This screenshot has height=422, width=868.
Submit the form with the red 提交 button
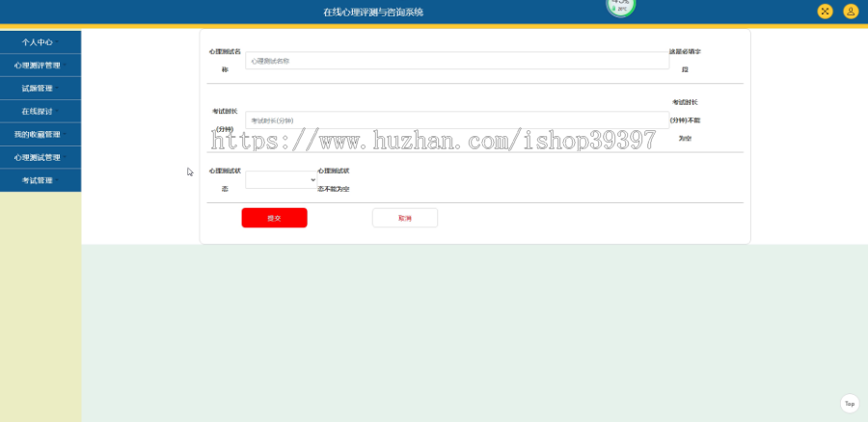point(275,218)
